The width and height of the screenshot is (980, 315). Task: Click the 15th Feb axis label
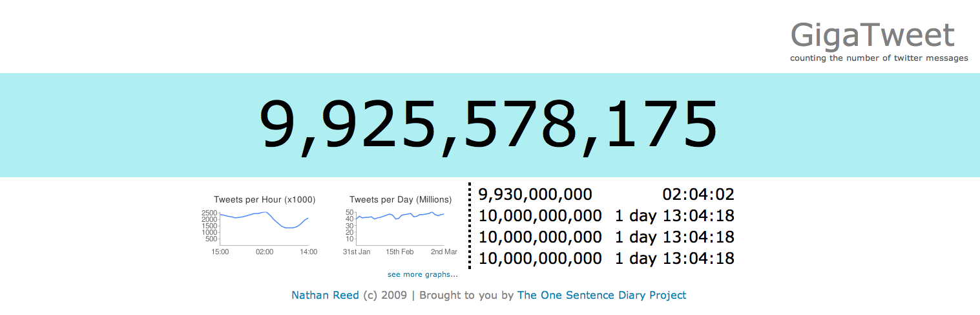tap(400, 252)
